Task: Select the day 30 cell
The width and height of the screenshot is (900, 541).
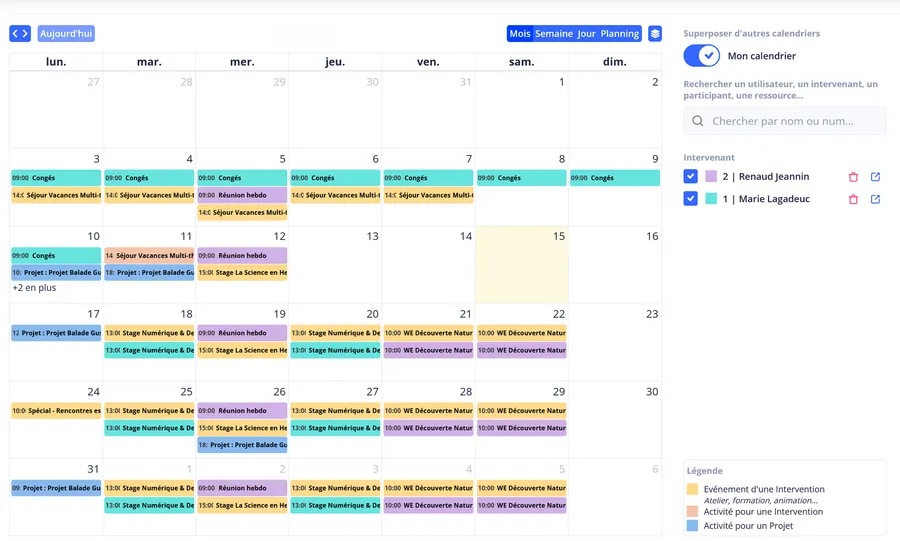Action: pos(615,420)
